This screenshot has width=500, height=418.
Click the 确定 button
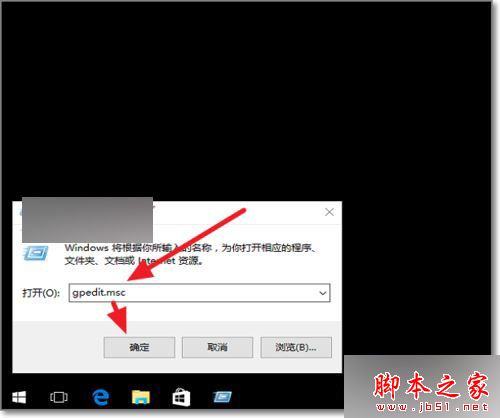pos(139,347)
